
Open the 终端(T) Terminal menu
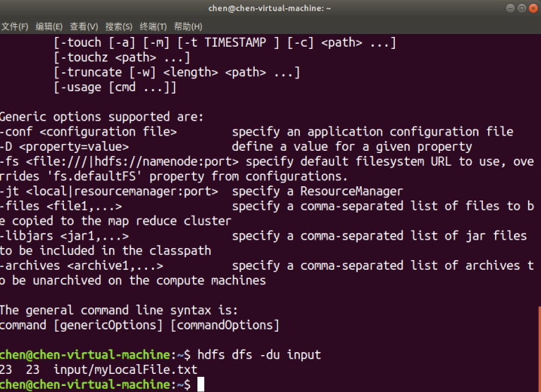pyautogui.click(x=153, y=26)
